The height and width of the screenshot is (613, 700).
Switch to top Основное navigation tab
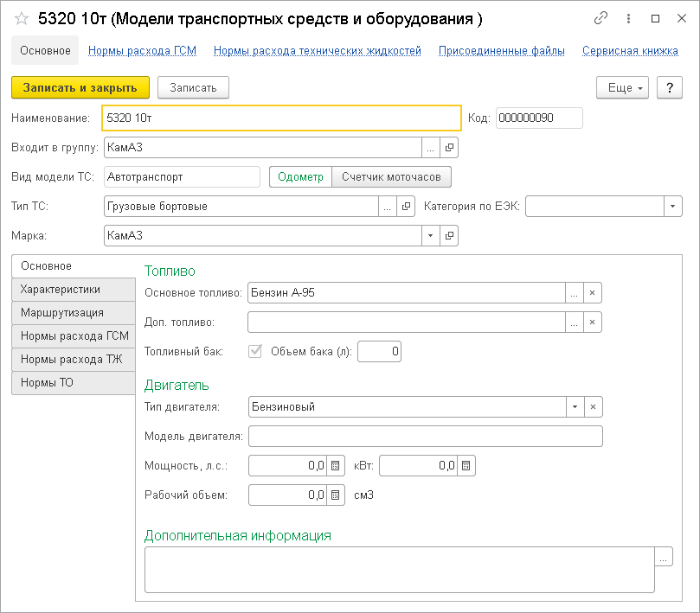[45, 50]
